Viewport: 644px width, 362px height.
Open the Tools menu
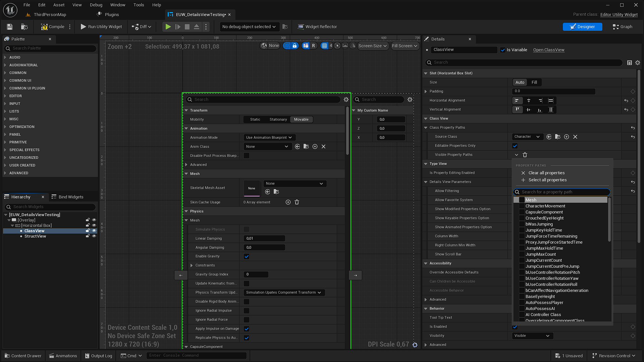click(139, 5)
